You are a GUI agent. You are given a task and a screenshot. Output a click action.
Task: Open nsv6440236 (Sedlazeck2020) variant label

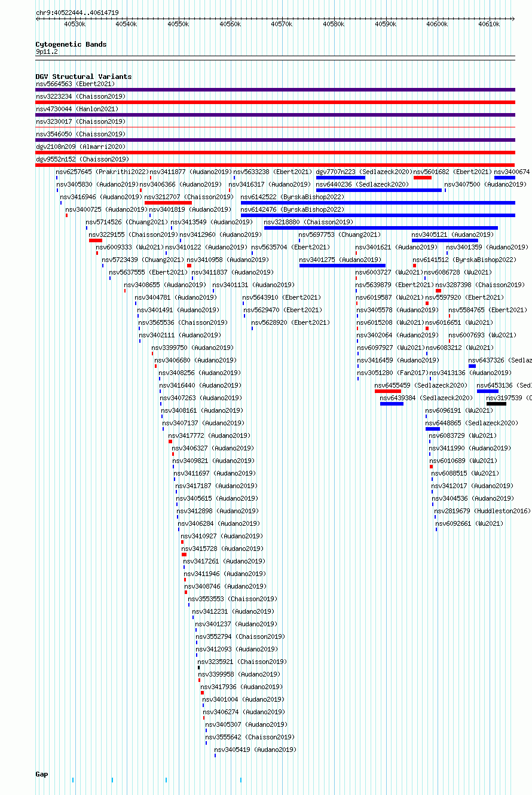click(362, 185)
